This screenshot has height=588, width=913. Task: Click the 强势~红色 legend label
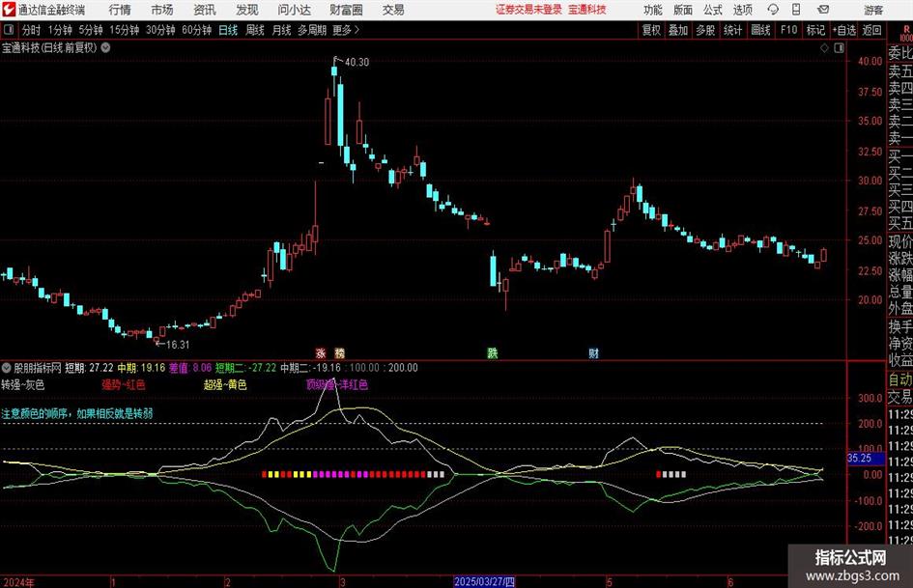[124, 384]
